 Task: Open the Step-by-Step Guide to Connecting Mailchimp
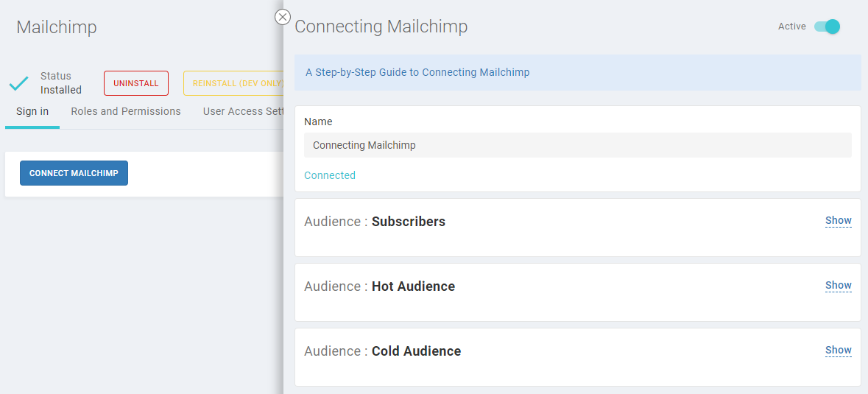click(417, 72)
